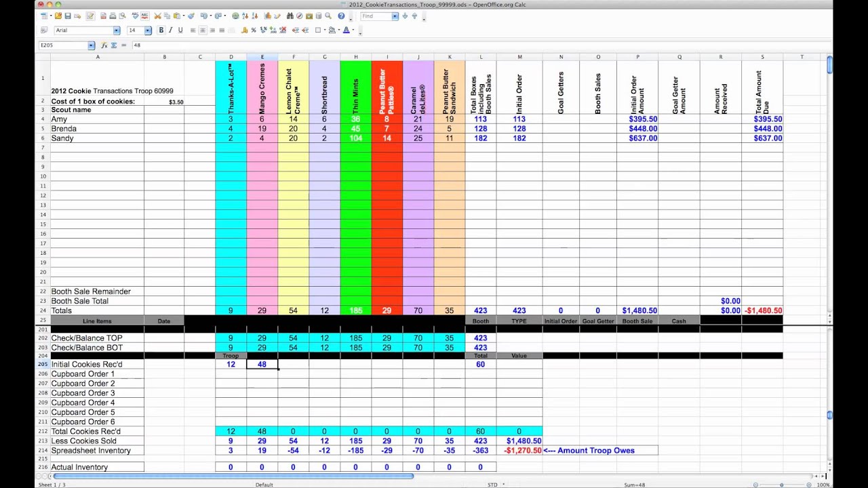This screenshot has width=868, height=488.
Task: Find previous with the up arrow
Action: [414, 16]
